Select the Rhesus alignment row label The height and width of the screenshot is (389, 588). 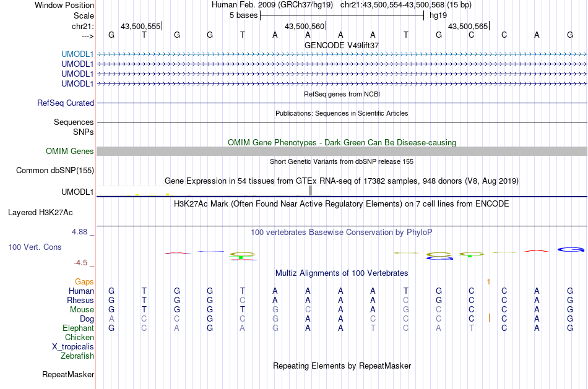point(80,300)
